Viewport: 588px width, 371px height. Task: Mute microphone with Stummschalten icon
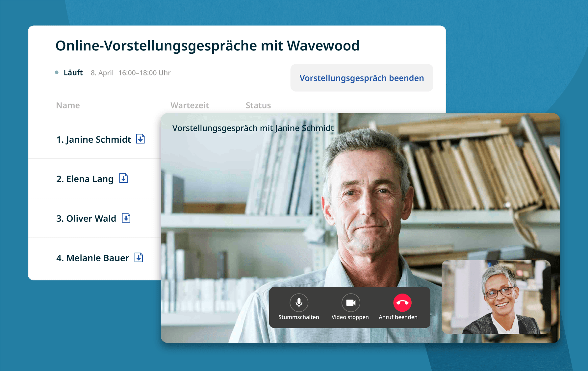tap(299, 302)
